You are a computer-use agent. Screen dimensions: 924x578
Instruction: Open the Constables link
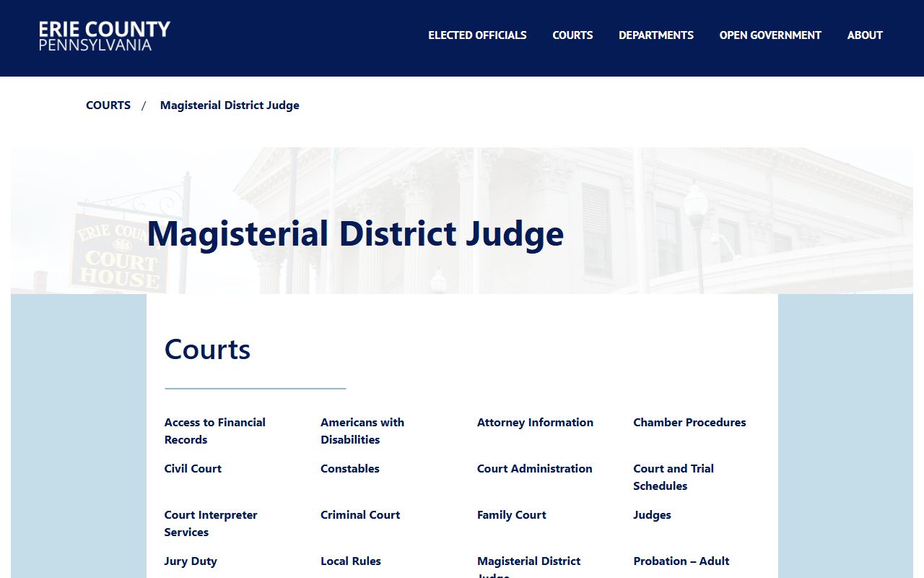point(350,469)
